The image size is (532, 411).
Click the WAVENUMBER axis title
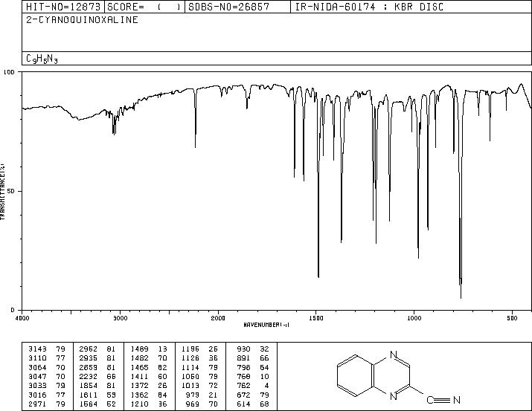266,325
